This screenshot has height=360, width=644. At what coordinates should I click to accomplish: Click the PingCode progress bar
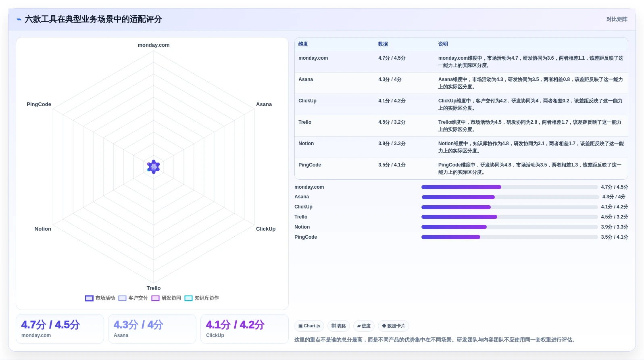click(x=510, y=237)
